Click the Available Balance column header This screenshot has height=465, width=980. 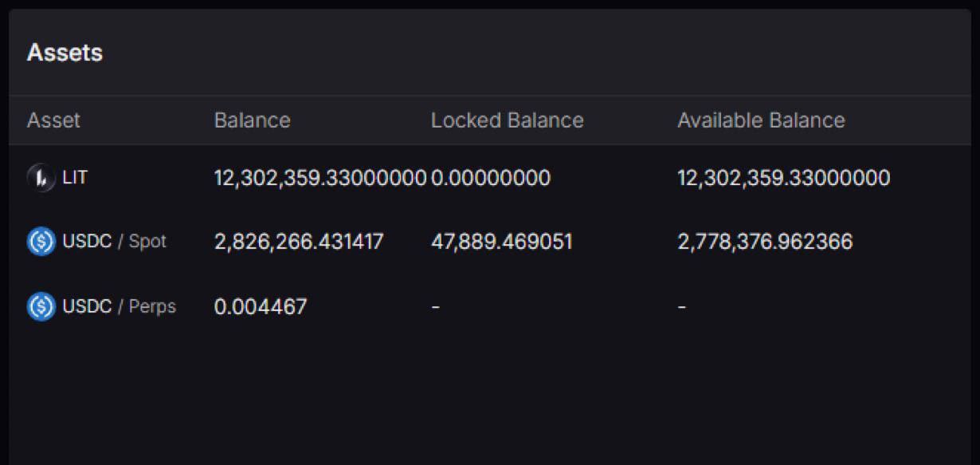point(761,120)
